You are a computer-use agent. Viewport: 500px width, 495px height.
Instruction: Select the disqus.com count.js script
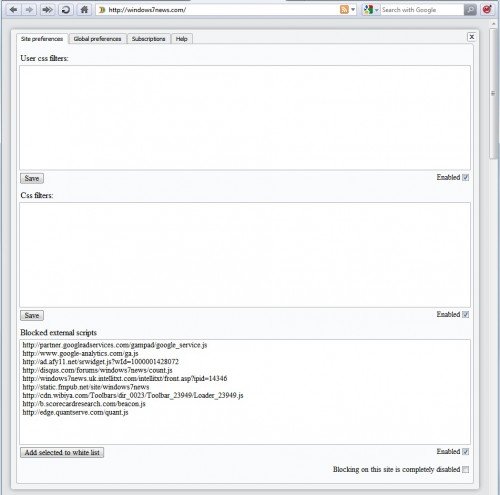click(97, 370)
